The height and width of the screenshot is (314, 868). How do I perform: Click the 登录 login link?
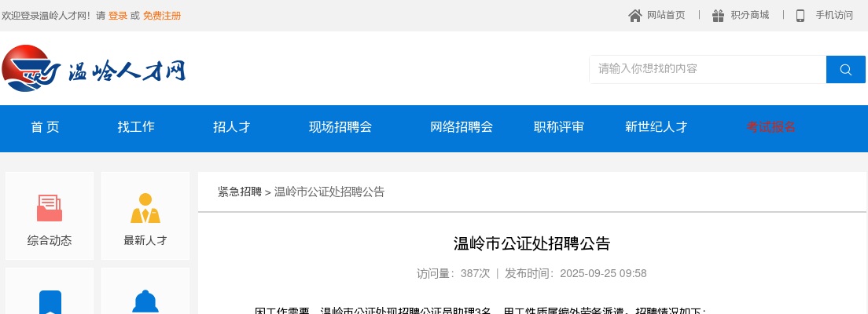(x=118, y=16)
